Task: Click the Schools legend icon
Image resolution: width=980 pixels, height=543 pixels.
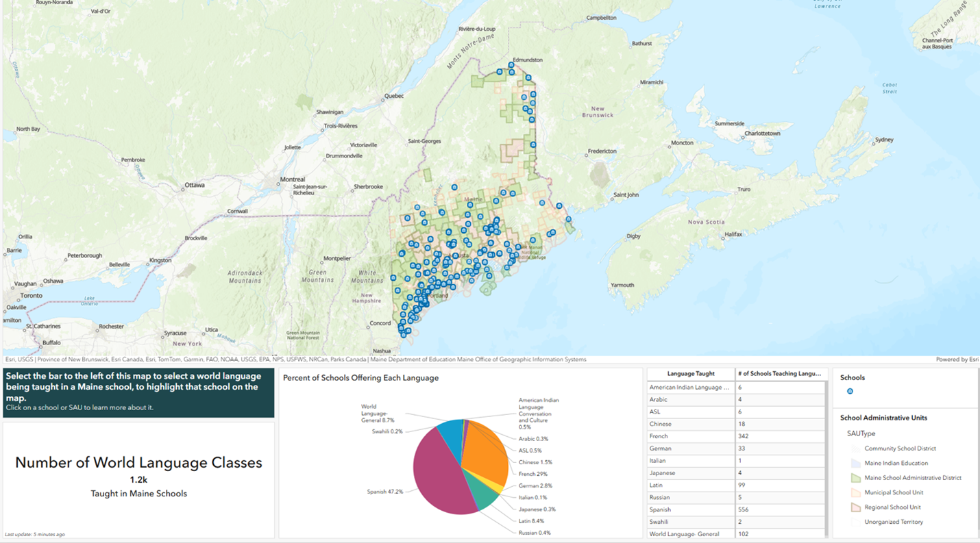Action: point(850,390)
